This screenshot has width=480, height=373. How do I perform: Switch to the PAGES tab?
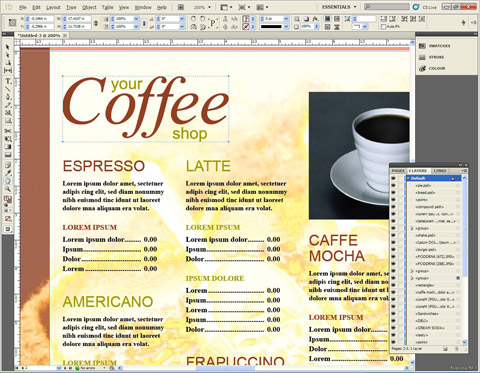pyautogui.click(x=398, y=171)
